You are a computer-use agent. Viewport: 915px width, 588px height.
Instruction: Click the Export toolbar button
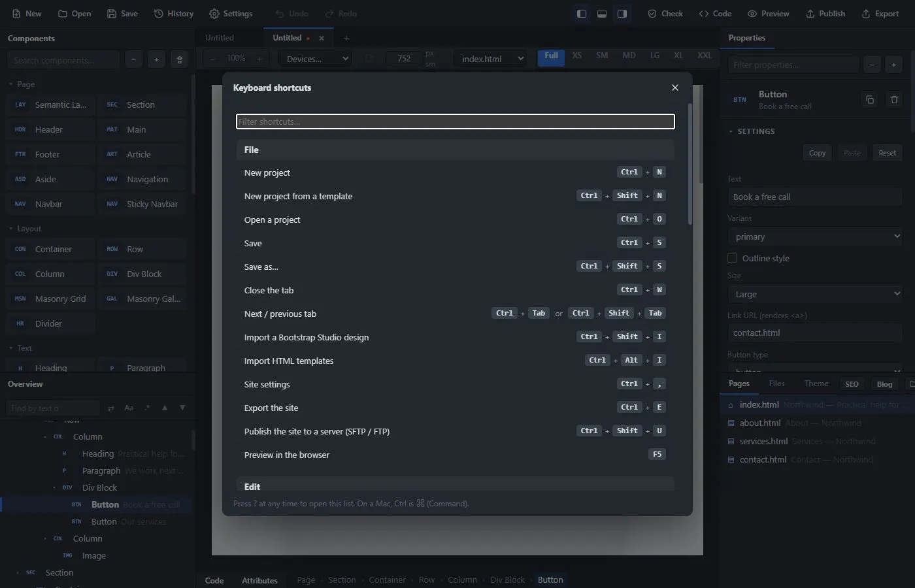880,13
